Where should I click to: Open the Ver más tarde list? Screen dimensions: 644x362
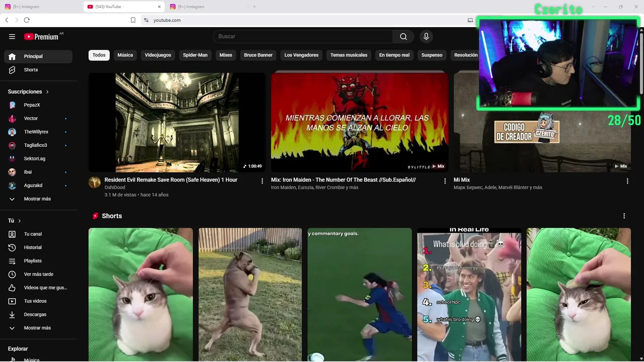click(x=38, y=275)
